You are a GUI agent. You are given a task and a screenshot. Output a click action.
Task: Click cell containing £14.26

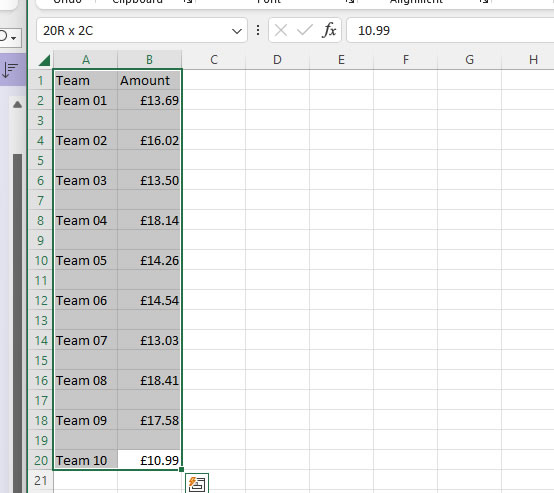pos(149,260)
